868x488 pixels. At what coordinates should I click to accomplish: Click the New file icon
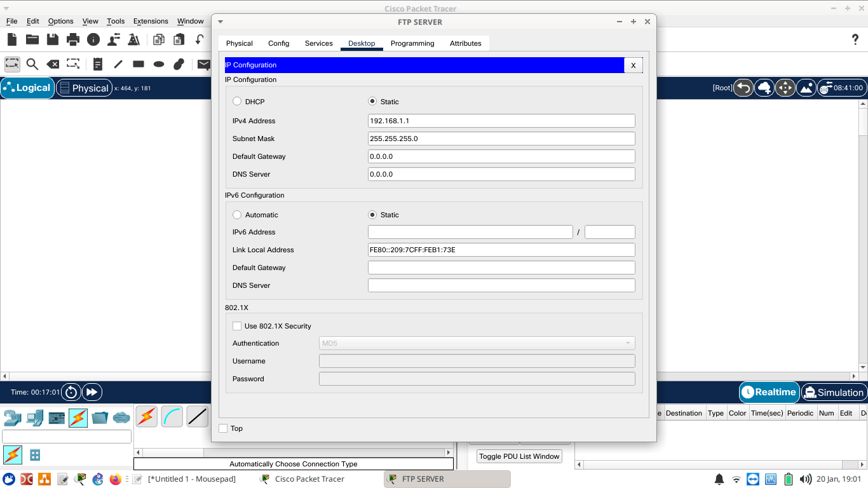click(12, 39)
